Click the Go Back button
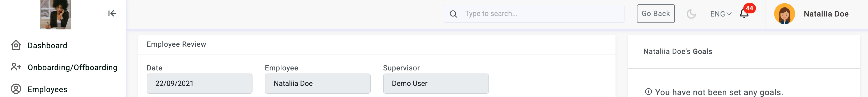 [x=656, y=13]
